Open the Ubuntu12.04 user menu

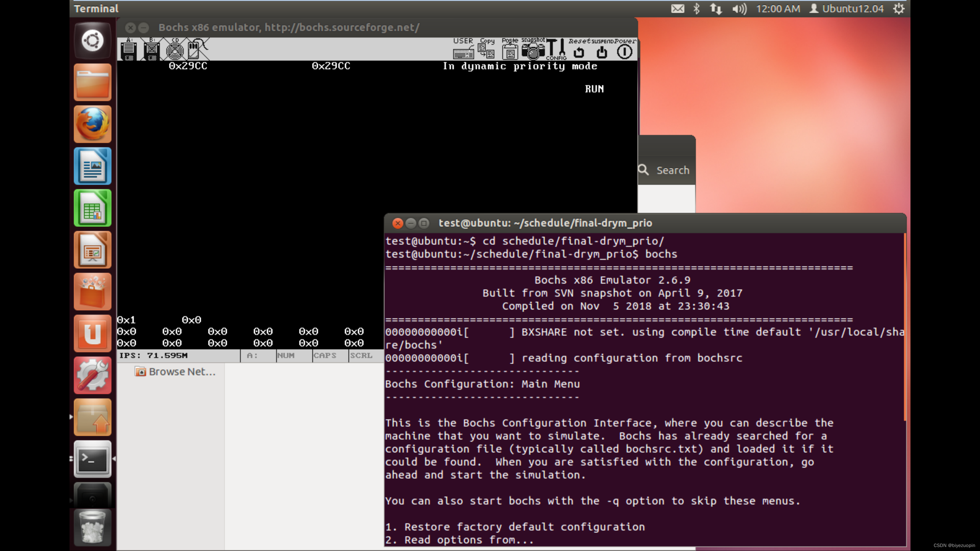pos(846,8)
